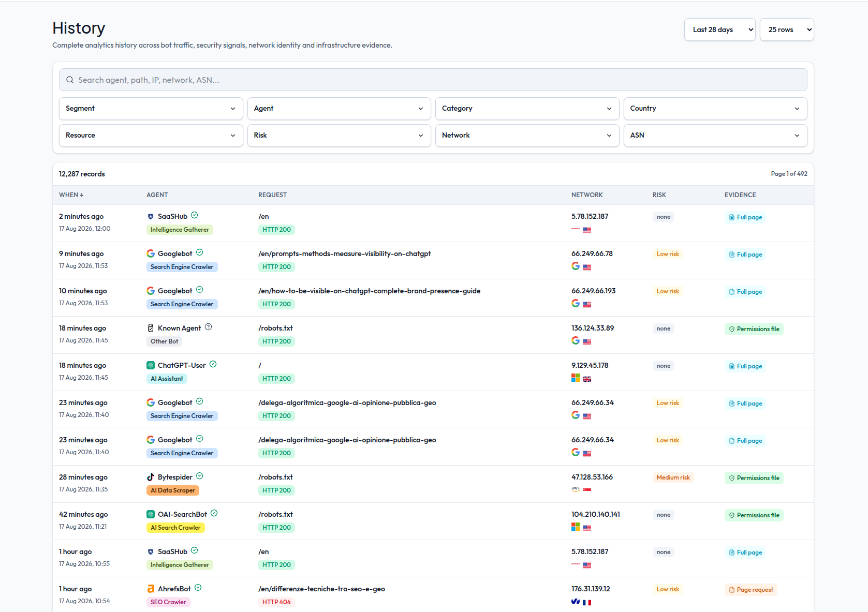Image resolution: width=868 pixels, height=612 pixels.
Task: Click the UK flag icon under 9.129.45.178
Action: click(587, 379)
